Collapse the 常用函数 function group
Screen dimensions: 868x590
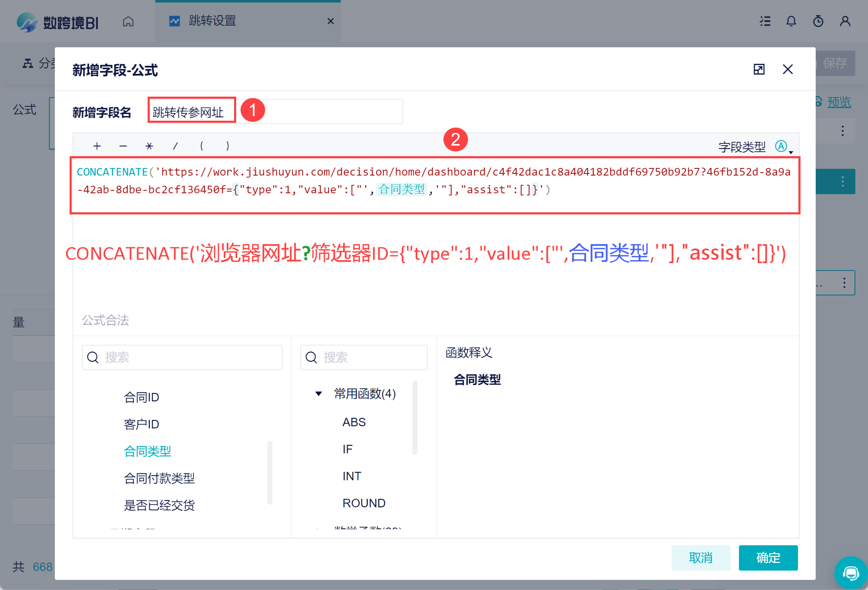point(319,394)
